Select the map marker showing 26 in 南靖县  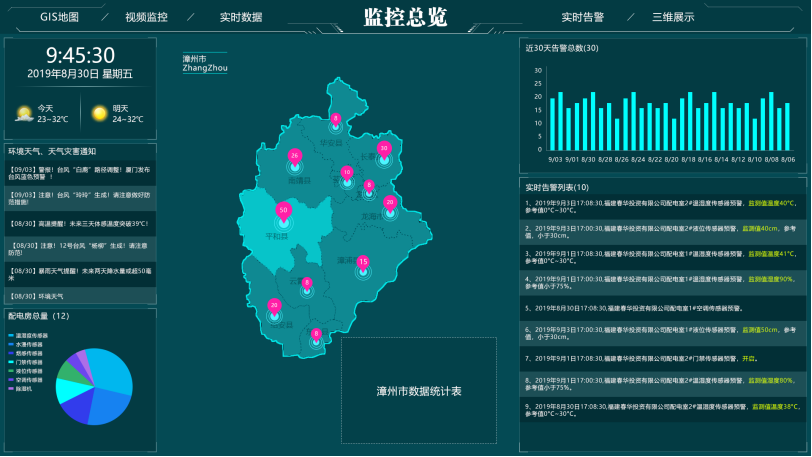pos(294,157)
